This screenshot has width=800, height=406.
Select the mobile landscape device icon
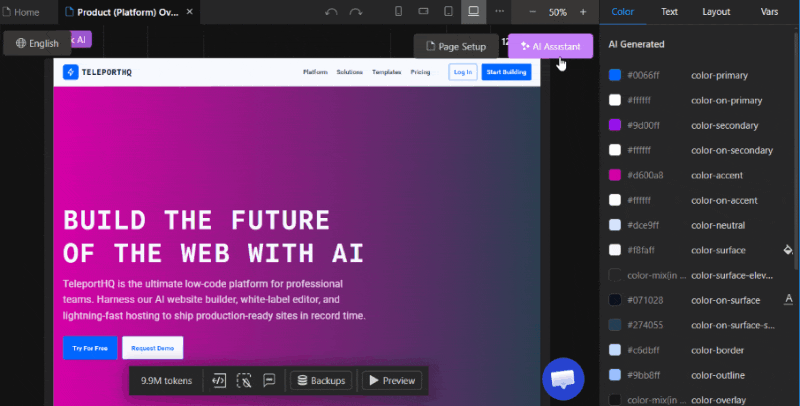pyautogui.click(x=423, y=11)
